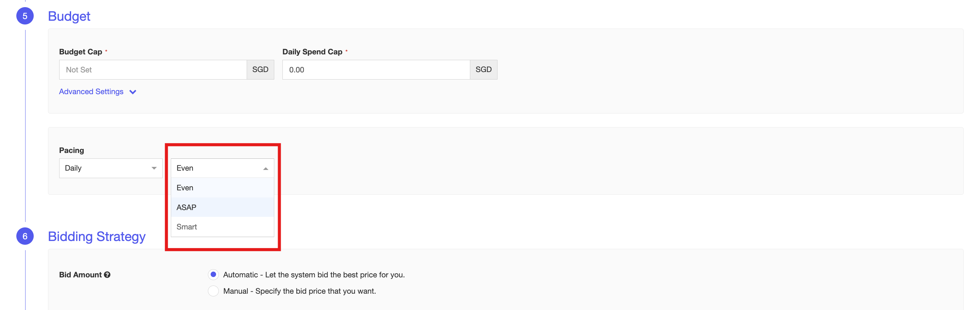Click the step 6 circle beside Bidding Strategy
The width and height of the screenshot is (980, 310).
[25, 236]
